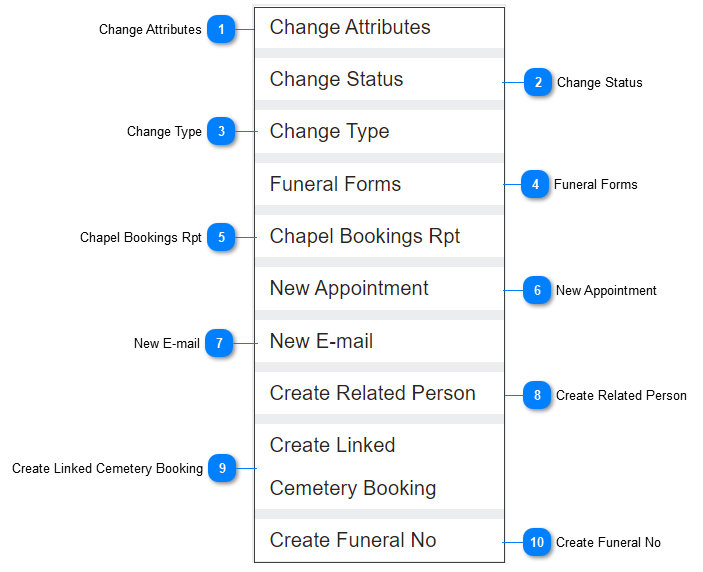Screen dimensions: 703x572
Task: Select the Change Type menu entry
Action: pos(379,131)
